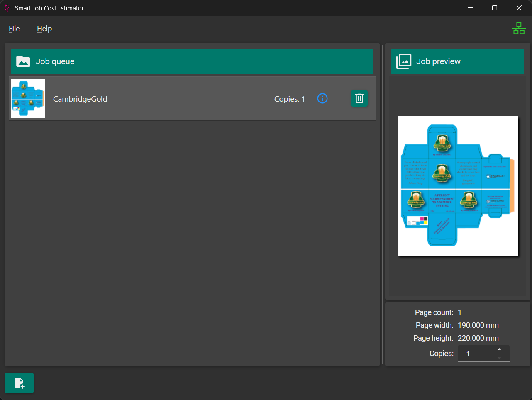Click into the Copies number field
Image resolution: width=532 pixels, height=400 pixels.
(x=475, y=354)
